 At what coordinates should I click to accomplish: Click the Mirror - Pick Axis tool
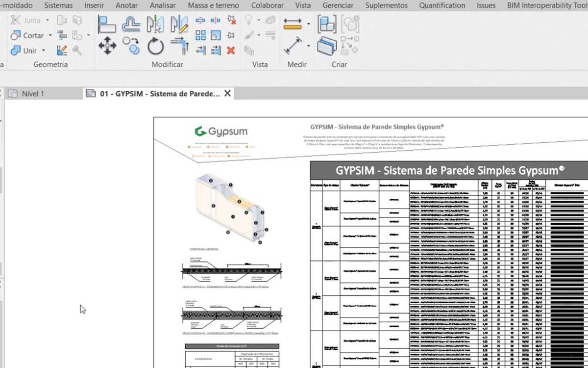pos(155,24)
